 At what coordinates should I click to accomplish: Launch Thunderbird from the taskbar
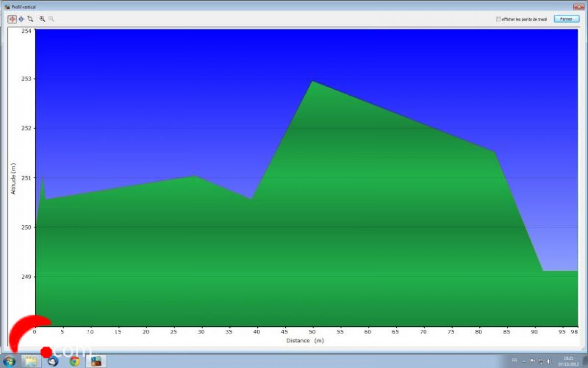(53, 361)
